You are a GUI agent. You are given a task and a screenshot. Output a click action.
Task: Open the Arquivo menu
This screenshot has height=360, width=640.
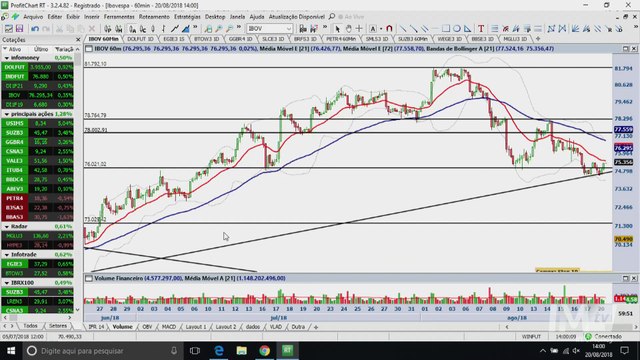33,17
